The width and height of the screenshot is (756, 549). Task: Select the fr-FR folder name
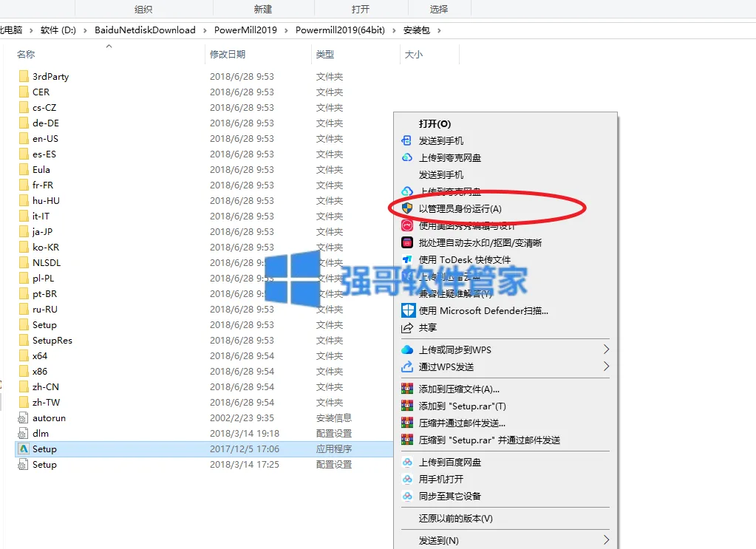click(43, 185)
